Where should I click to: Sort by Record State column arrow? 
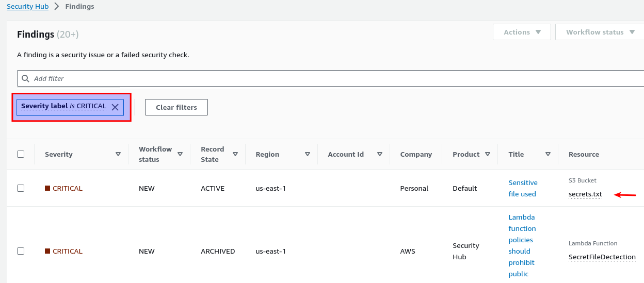tap(235, 154)
